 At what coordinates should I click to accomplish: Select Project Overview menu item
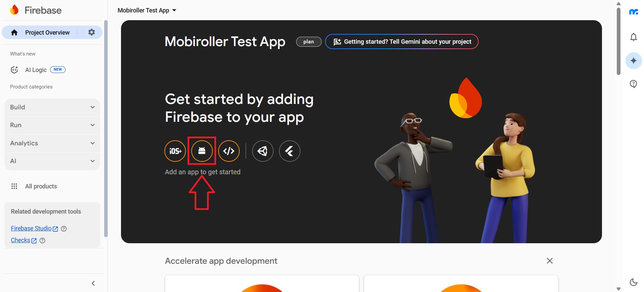47,33
